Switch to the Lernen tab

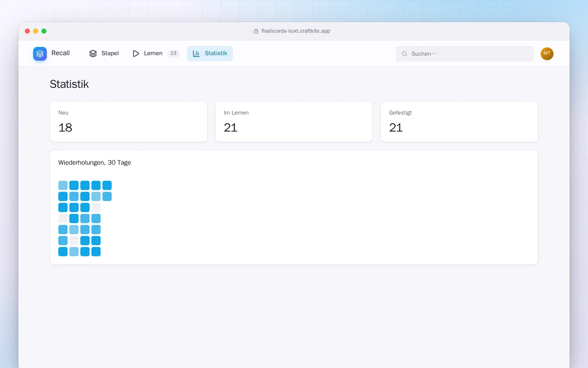tap(156, 53)
